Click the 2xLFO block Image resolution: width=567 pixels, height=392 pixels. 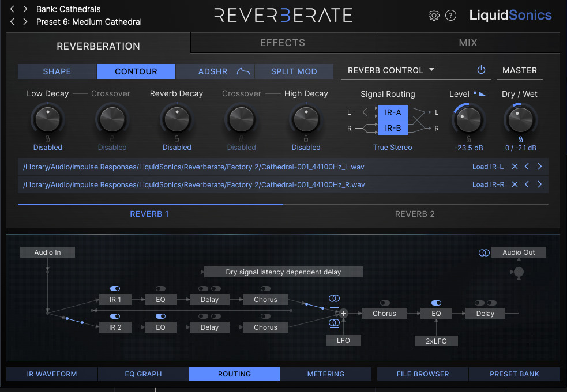click(x=436, y=341)
